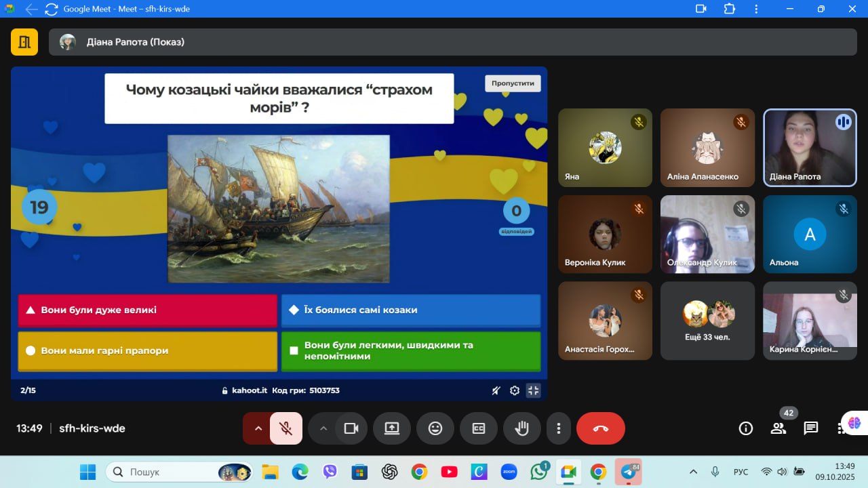Open the emoji reactions panel

[x=435, y=428]
